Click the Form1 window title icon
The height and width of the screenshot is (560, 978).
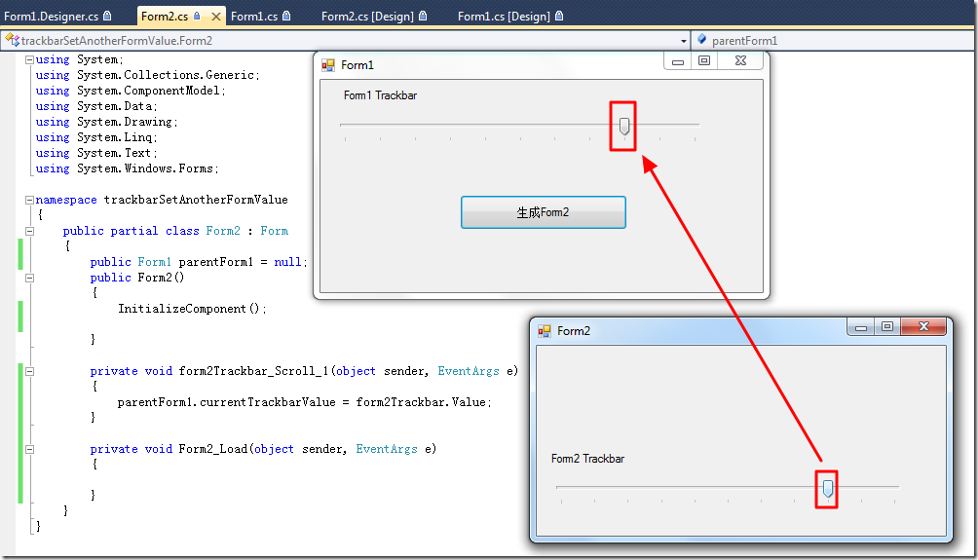coord(328,65)
